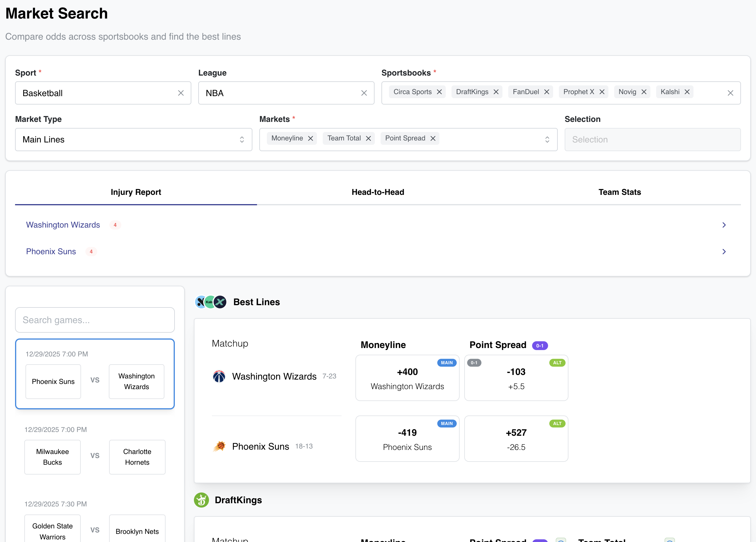Remove the DraftKings chip from Sportsbooks
756x542 pixels.
click(x=496, y=92)
